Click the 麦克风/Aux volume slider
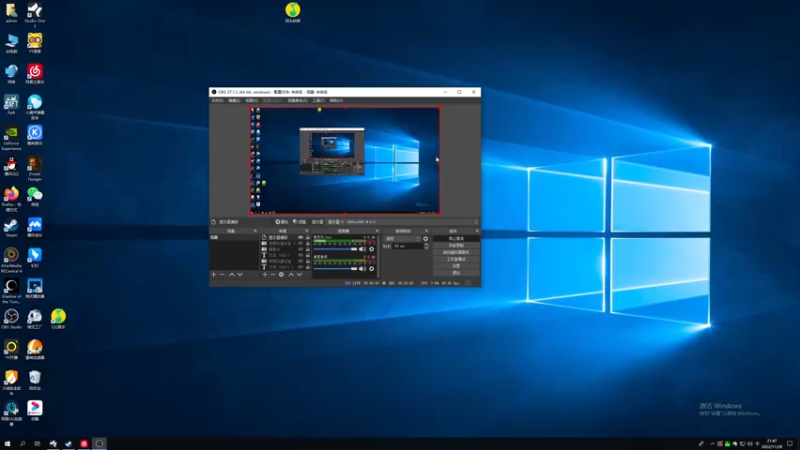Image resolution: width=800 pixels, height=450 pixels. [x=335, y=249]
